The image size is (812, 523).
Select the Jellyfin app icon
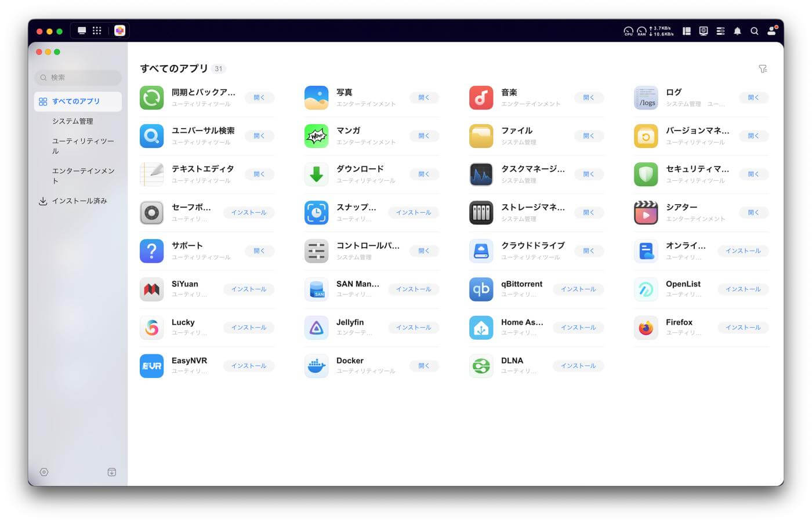tap(316, 328)
